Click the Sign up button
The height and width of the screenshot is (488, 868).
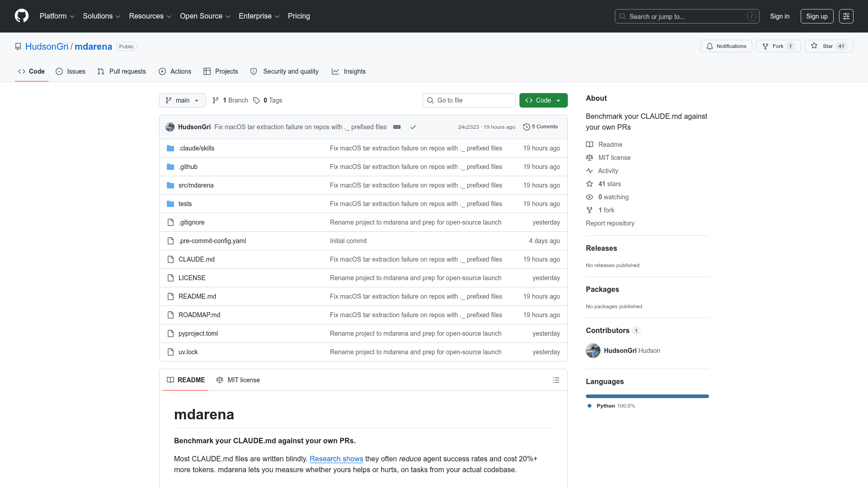coord(816,16)
